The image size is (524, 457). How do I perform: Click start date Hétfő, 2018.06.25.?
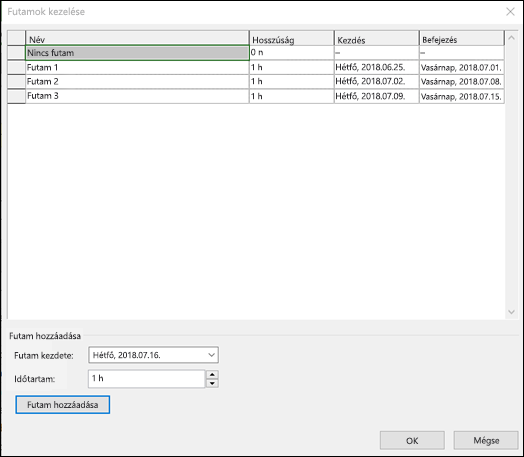377,67
